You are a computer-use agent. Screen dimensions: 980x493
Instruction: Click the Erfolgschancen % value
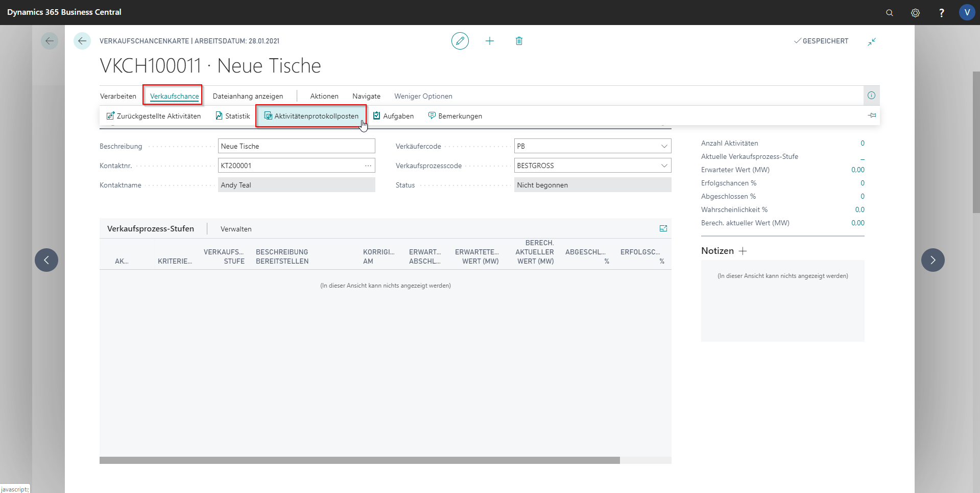coord(863,183)
